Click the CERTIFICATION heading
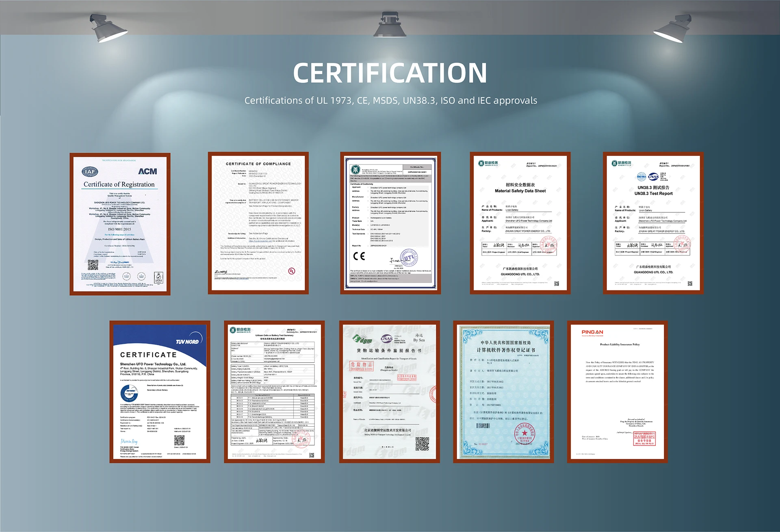The width and height of the screenshot is (780, 532). pos(390,73)
